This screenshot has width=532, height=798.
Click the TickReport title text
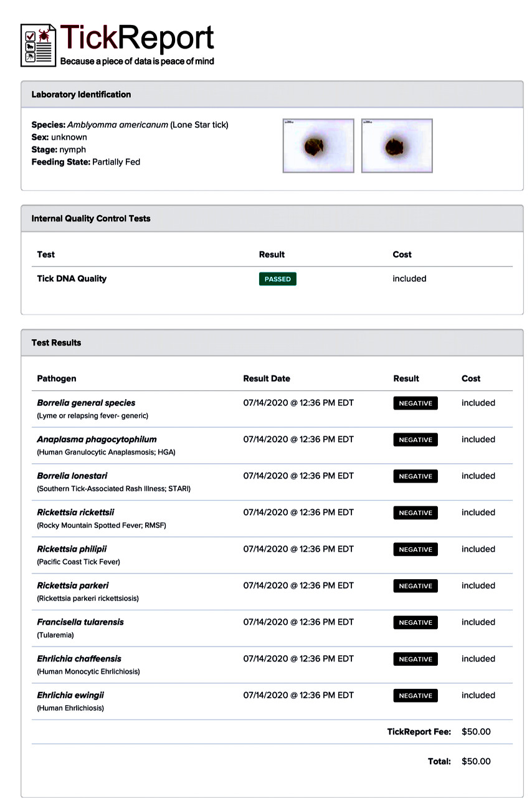[138, 38]
